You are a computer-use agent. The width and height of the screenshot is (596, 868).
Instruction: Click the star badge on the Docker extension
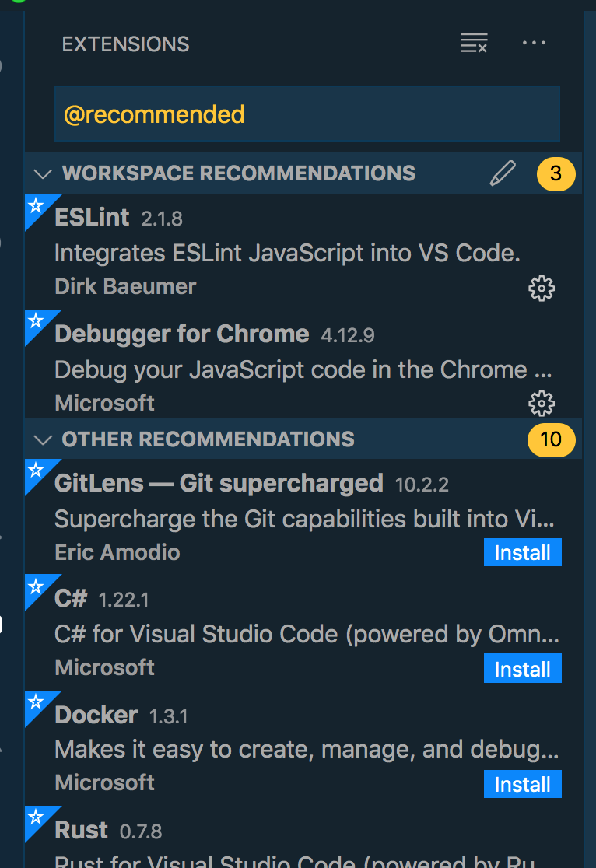(33, 702)
